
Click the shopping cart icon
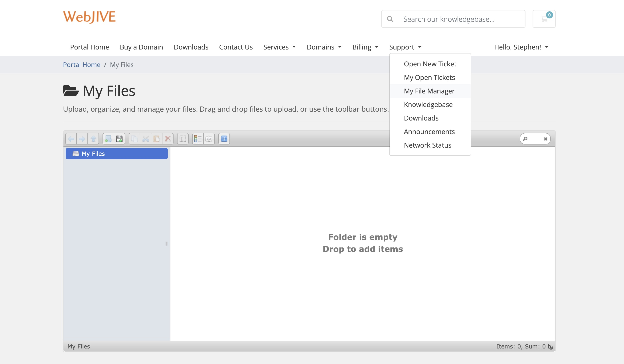[544, 19]
